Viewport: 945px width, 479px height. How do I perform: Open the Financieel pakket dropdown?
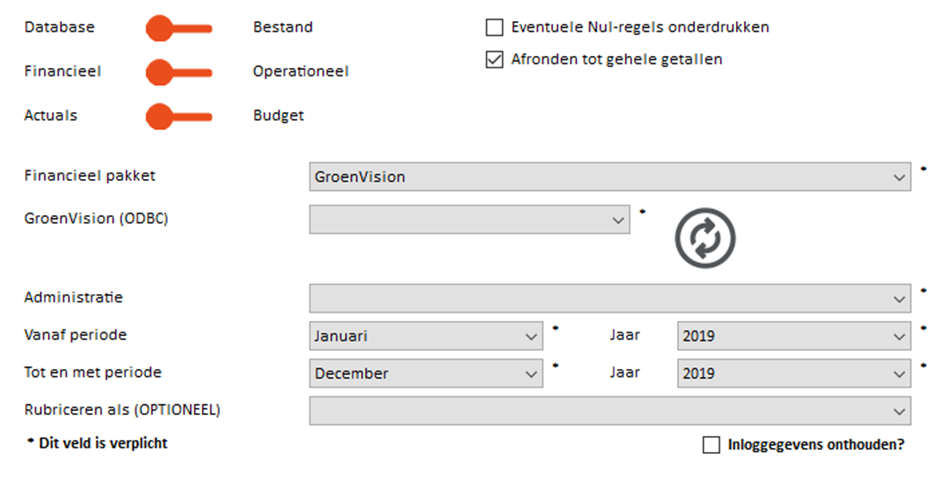pyautogui.click(x=610, y=177)
